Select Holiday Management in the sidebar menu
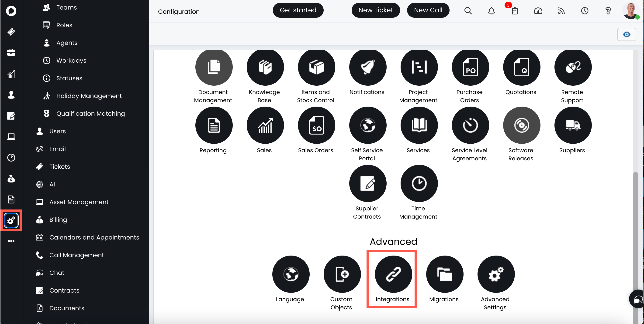The image size is (644, 324). (x=89, y=96)
